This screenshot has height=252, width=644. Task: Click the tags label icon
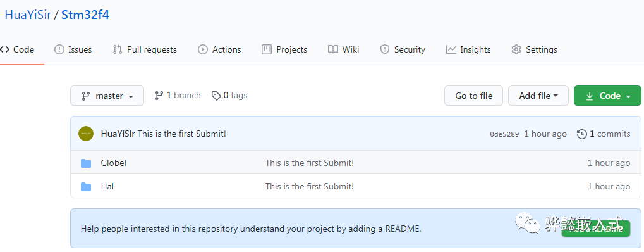(x=216, y=96)
